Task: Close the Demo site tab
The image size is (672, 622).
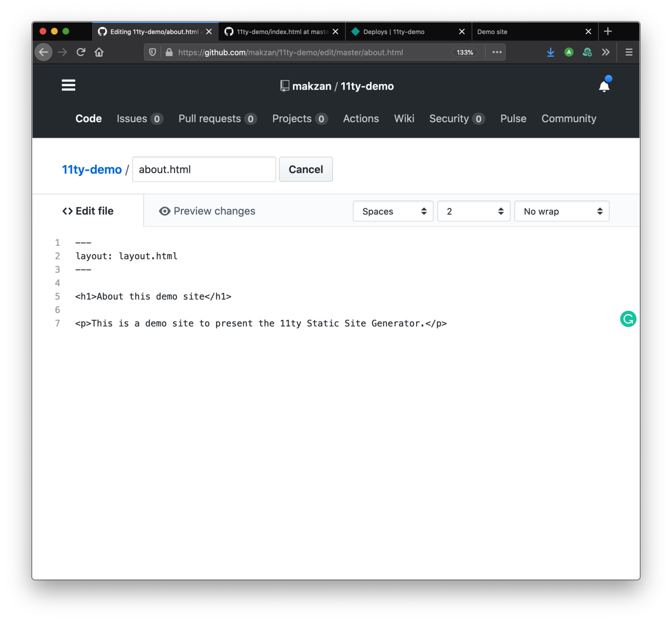Action: point(588,32)
